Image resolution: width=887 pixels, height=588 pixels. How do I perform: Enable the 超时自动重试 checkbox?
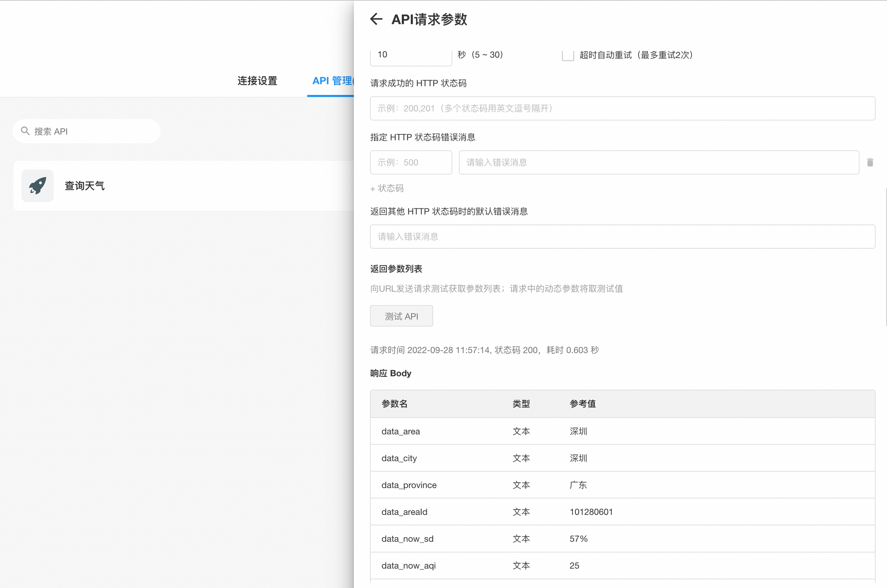click(x=567, y=55)
